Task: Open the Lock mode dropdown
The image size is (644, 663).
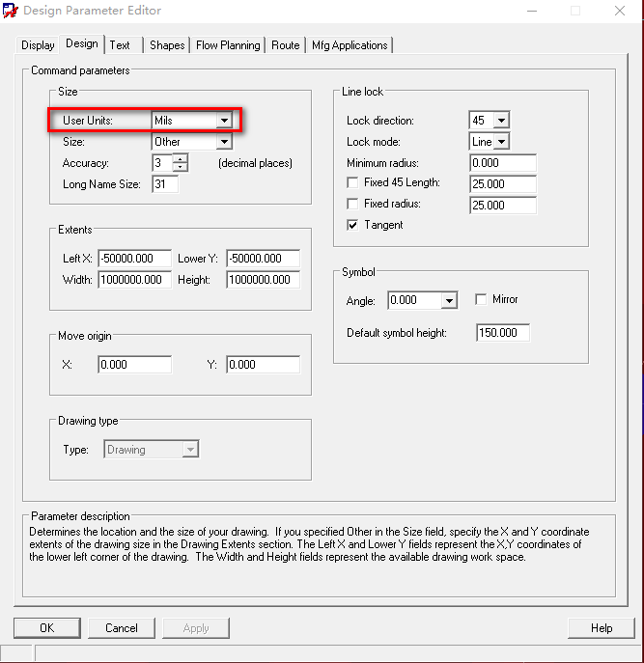Action: coord(501,142)
